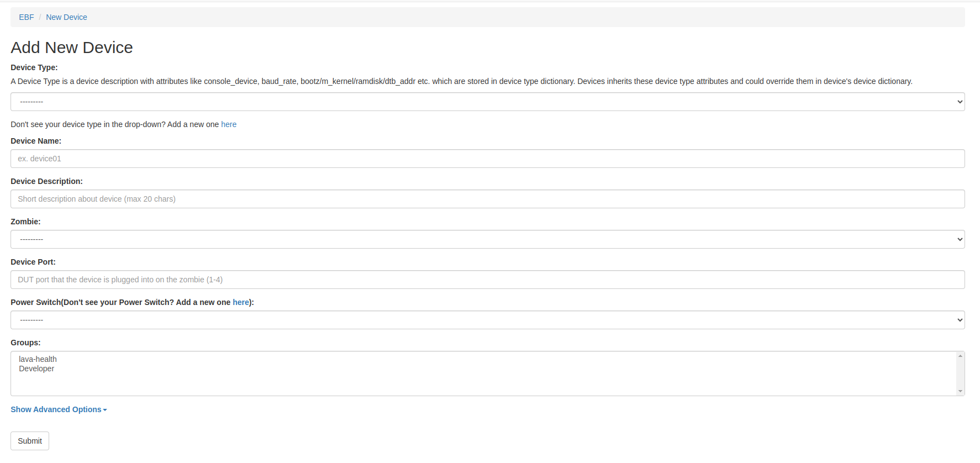
Task: Follow the 'here' link to add a device type
Action: tap(229, 124)
